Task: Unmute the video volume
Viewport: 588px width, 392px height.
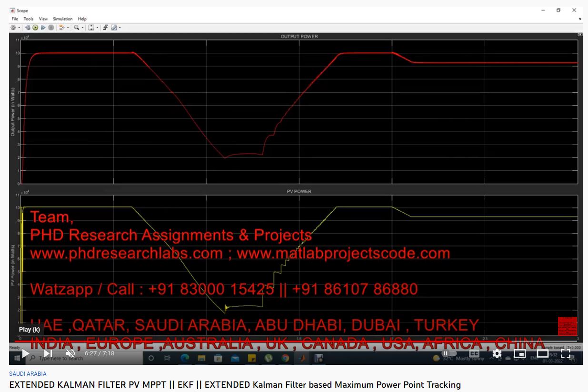Action: 70,353
